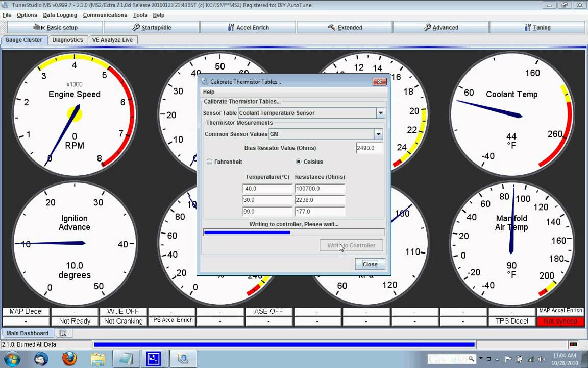Switch to the VE Analyze Live tab

(112, 40)
